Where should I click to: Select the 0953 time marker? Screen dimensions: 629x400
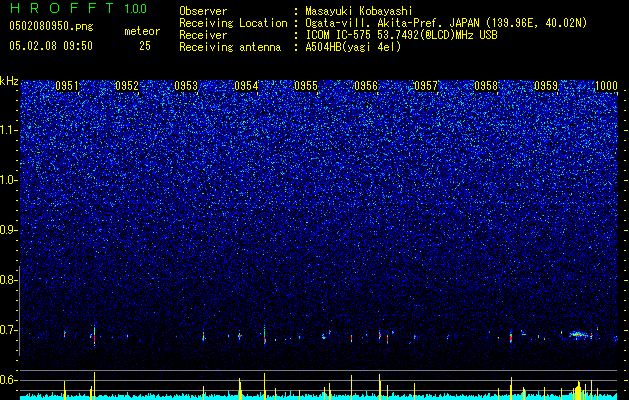pyautogui.click(x=186, y=86)
